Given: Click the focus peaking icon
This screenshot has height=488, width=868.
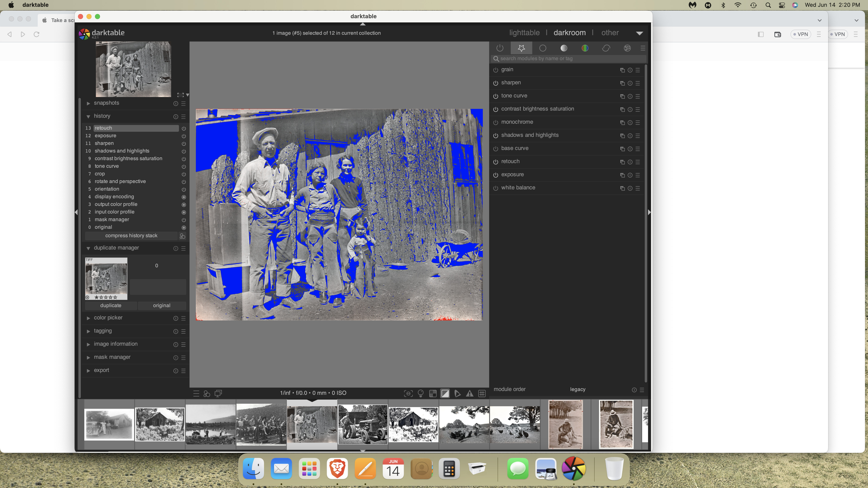Looking at the screenshot, I should [x=408, y=393].
